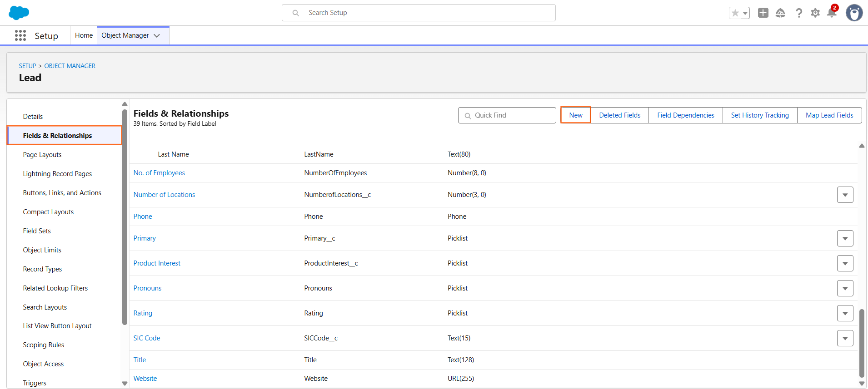
Task: Create a New field
Action: click(576, 115)
